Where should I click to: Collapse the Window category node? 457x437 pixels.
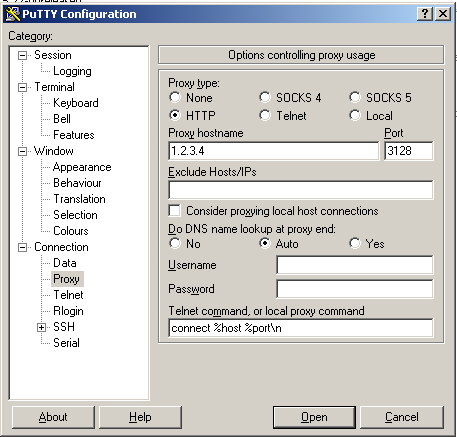22,151
